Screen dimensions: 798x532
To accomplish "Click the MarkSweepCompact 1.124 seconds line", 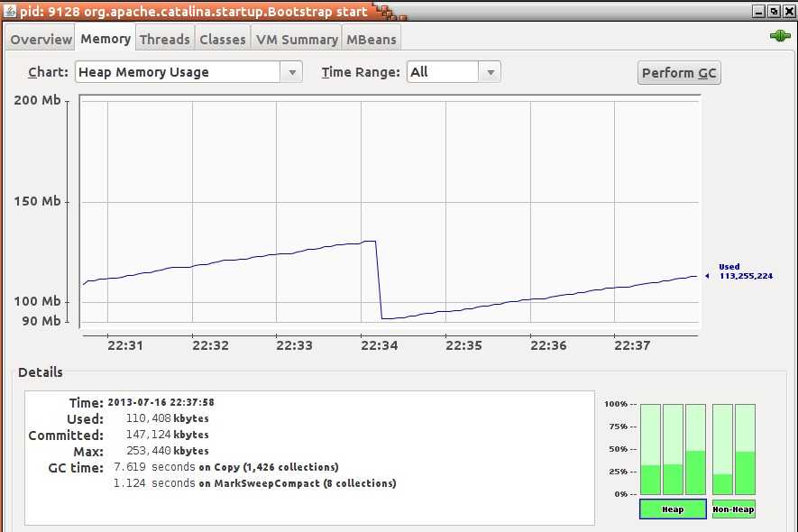I will click(254, 483).
